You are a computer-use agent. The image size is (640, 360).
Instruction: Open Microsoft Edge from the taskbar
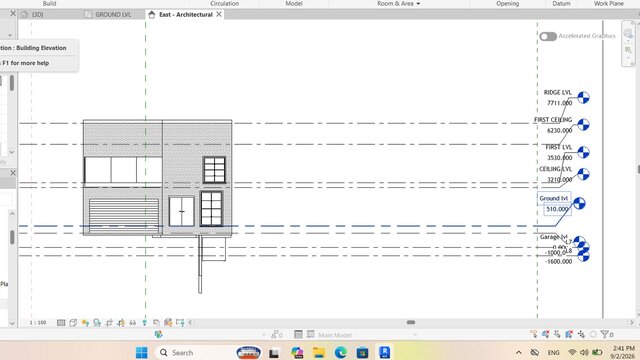tap(340, 352)
